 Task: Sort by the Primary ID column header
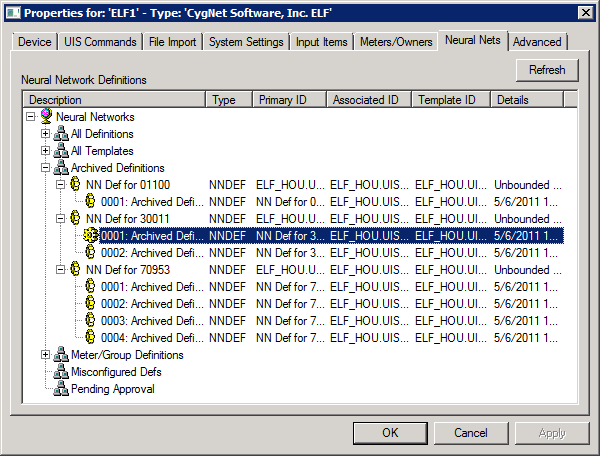289,100
